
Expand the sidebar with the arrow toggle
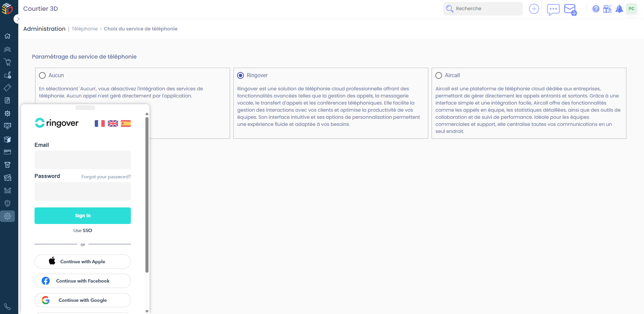(18, 19)
